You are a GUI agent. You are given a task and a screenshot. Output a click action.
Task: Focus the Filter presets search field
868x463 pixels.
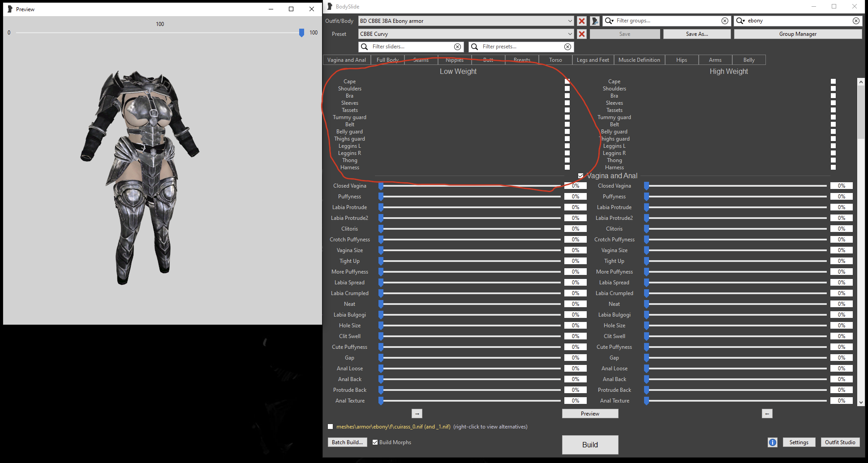[x=521, y=47]
